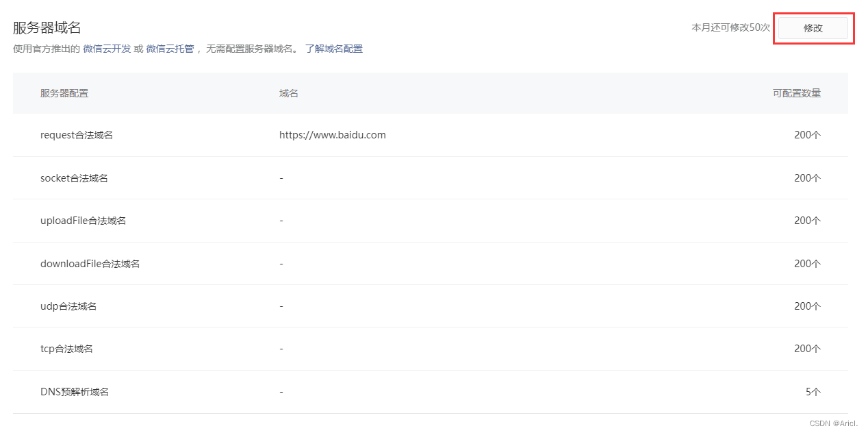Click the 5个 quota in DNS预解析 row
868x433 pixels.
click(x=813, y=392)
